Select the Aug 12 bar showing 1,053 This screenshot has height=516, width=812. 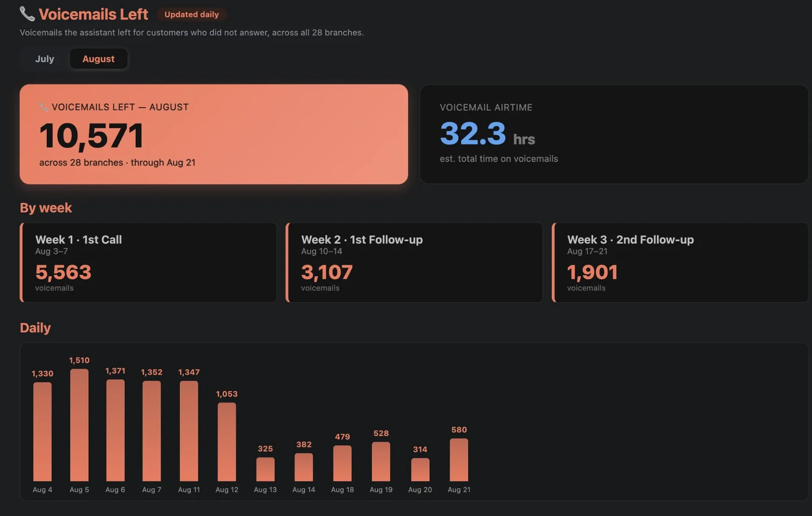[227, 442]
